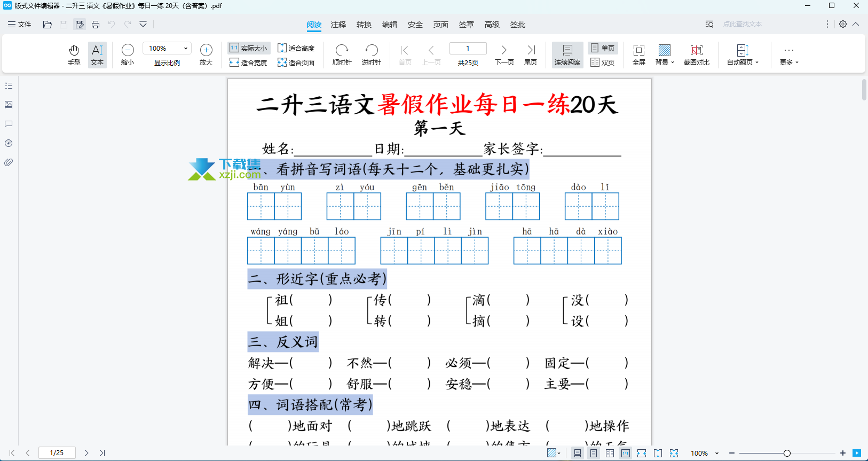Open 截图对比 screenshot compare tool
Viewport: 868px width, 461px height.
pos(696,54)
